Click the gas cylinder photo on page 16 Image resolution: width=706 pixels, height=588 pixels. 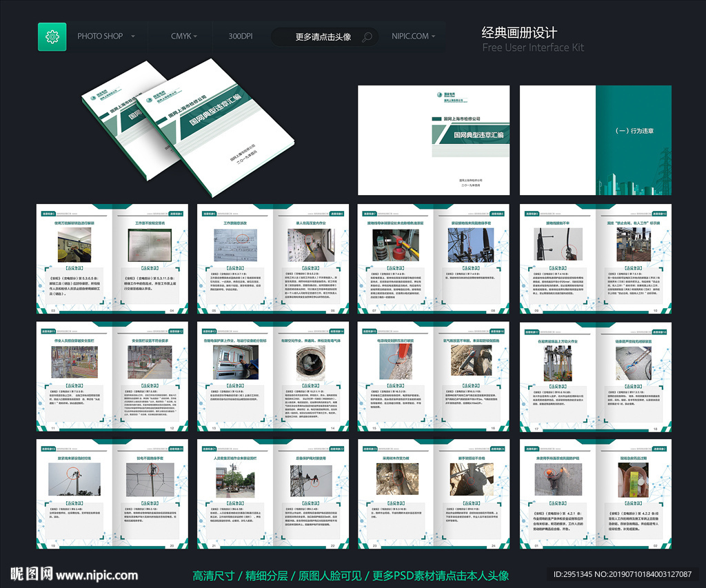(471, 361)
